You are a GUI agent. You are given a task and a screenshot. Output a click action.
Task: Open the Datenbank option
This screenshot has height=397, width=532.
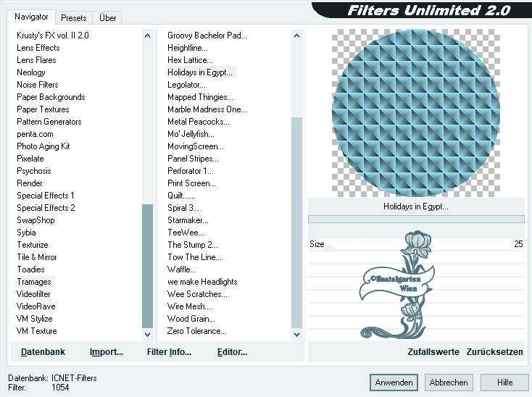43,352
